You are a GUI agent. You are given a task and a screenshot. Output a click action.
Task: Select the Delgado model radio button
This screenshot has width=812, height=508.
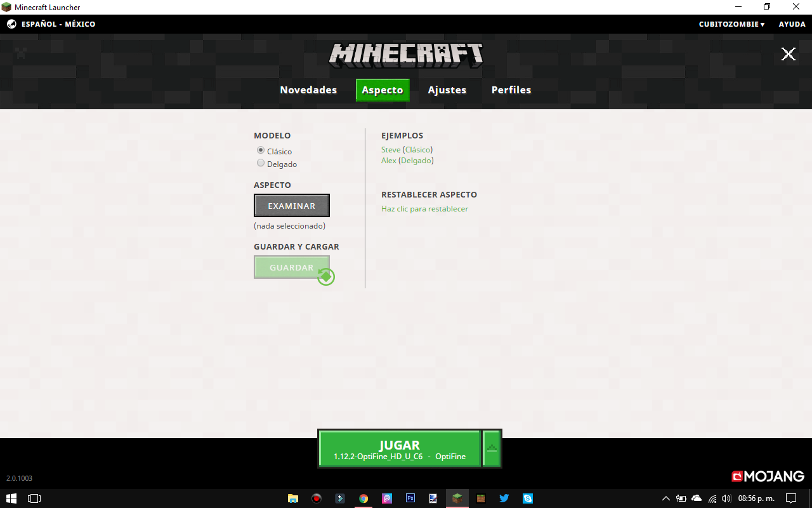pos(261,163)
